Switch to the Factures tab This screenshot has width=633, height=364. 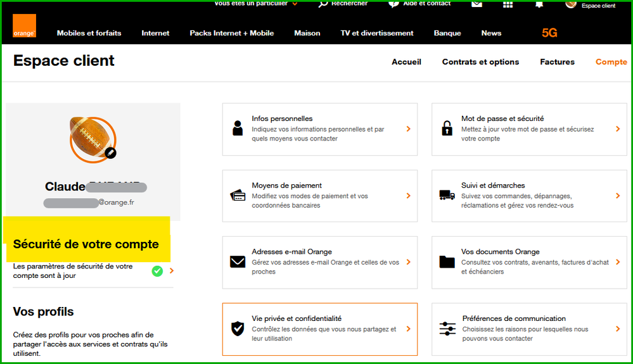click(557, 62)
